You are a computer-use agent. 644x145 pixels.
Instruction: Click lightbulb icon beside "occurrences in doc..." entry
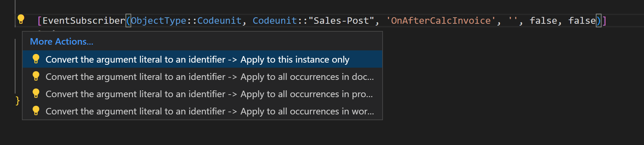click(x=36, y=76)
